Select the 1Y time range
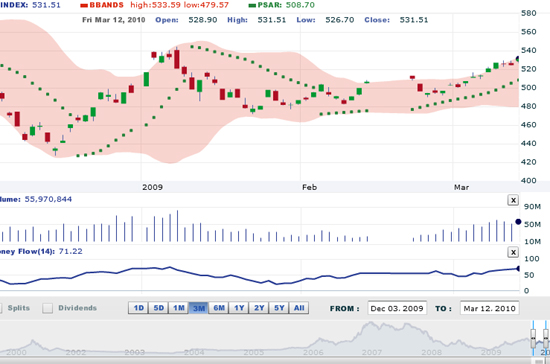This screenshot has height=364, width=550. pyautogui.click(x=239, y=308)
